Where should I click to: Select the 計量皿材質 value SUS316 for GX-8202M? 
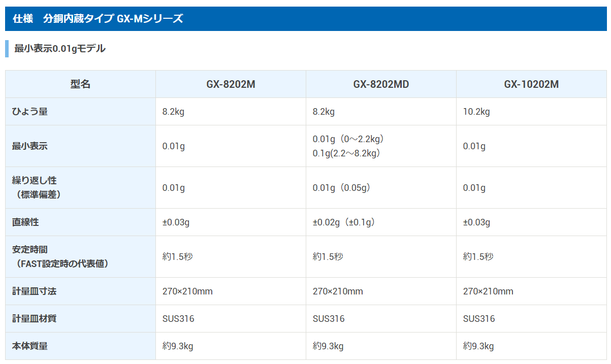[178, 319]
